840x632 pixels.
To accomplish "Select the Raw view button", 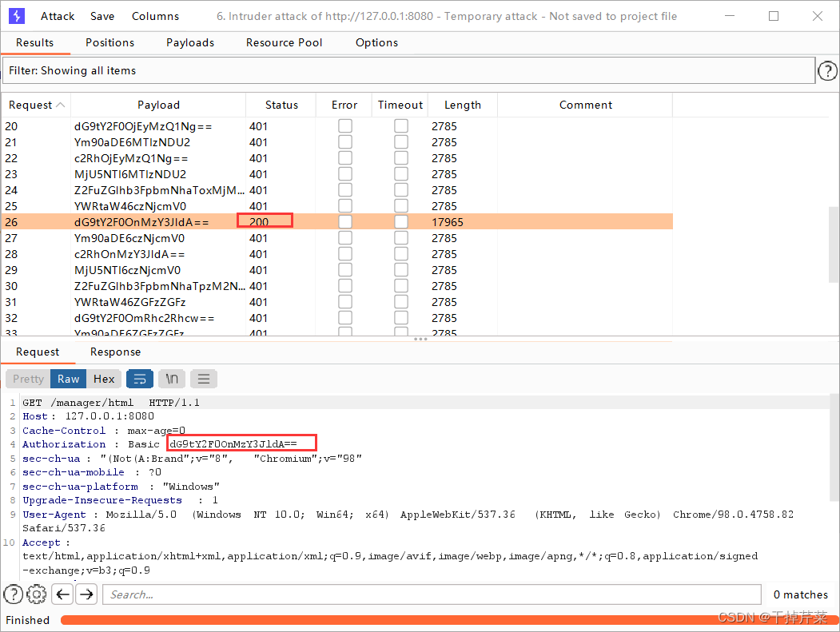I will tap(69, 379).
